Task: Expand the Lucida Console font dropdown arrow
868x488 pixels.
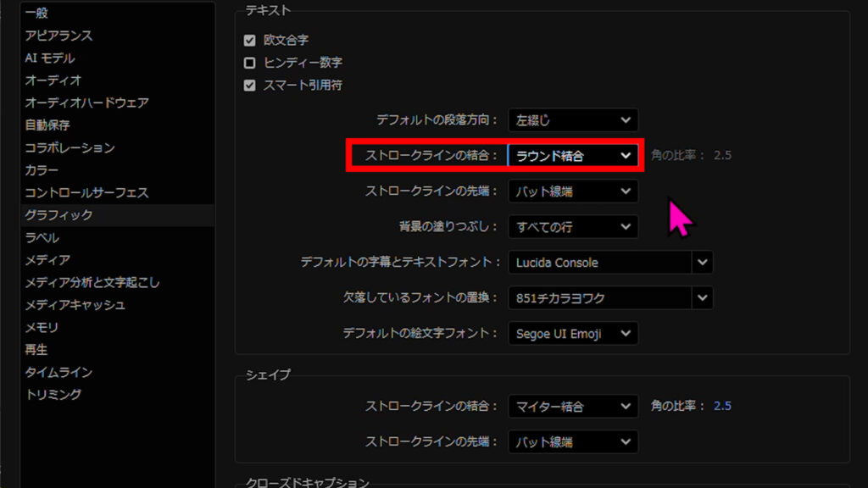Action: 702,263
